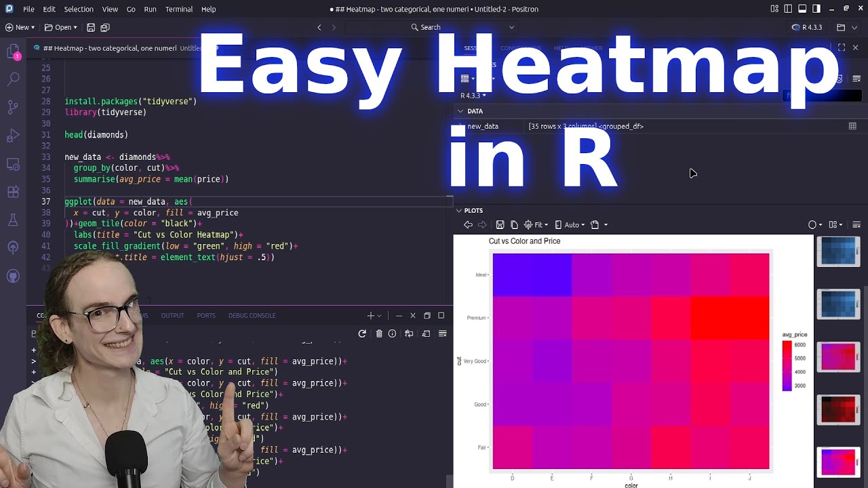Open the plot history position dropdown
This screenshot has height=488, width=868.
click(835, 224)
